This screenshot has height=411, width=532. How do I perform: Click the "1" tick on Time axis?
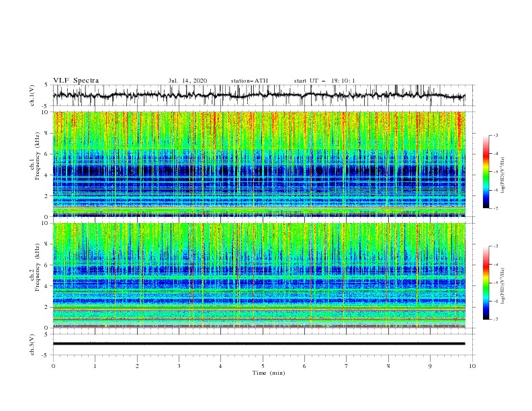coord(95,366)
